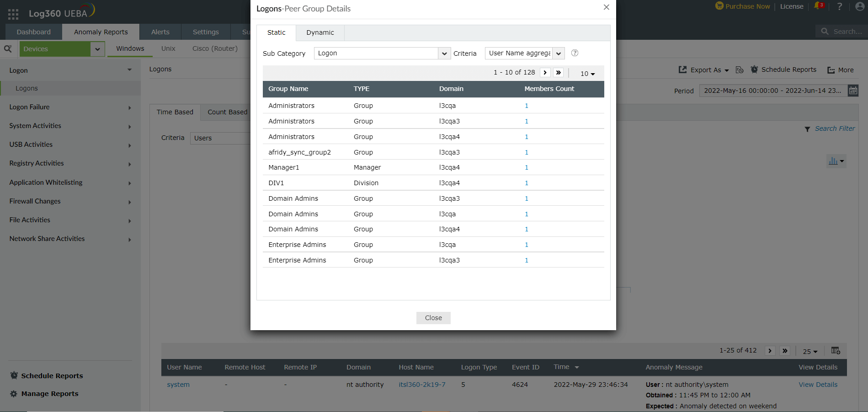Click the Manage Reports gear icon
Image resolution: width=868 pixels, height=412 pixels.
(x=14, y=394)
